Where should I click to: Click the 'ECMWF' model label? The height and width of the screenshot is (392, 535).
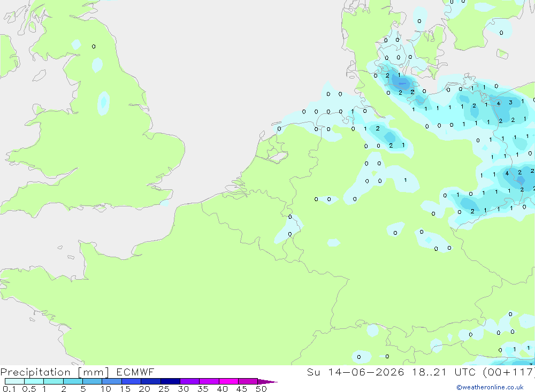coord(135,372)
